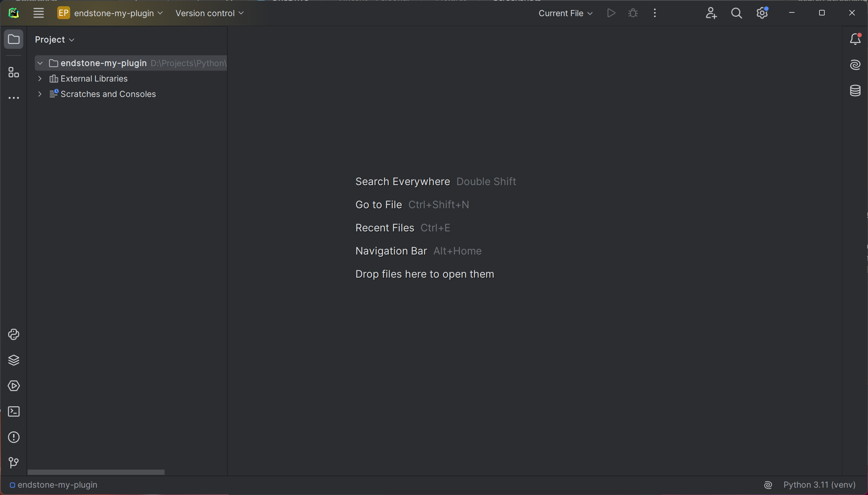The image size is (868, 495).
Task: Expand Scratches and Consoles
Action: coord(39,94)
